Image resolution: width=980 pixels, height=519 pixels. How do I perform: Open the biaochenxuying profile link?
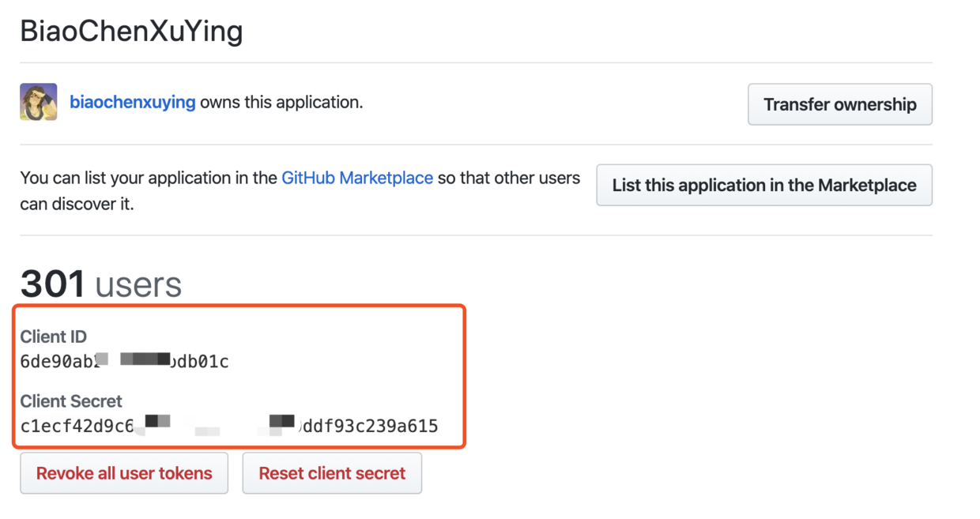[x=132, y=103]
